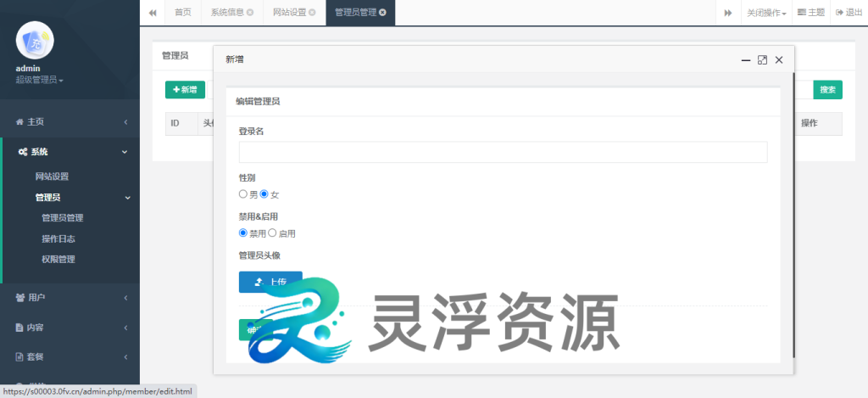Expand the 主页 sidebar menu
Image resolution: width=868 pixels, height=398 pixels.
[70, 121]
